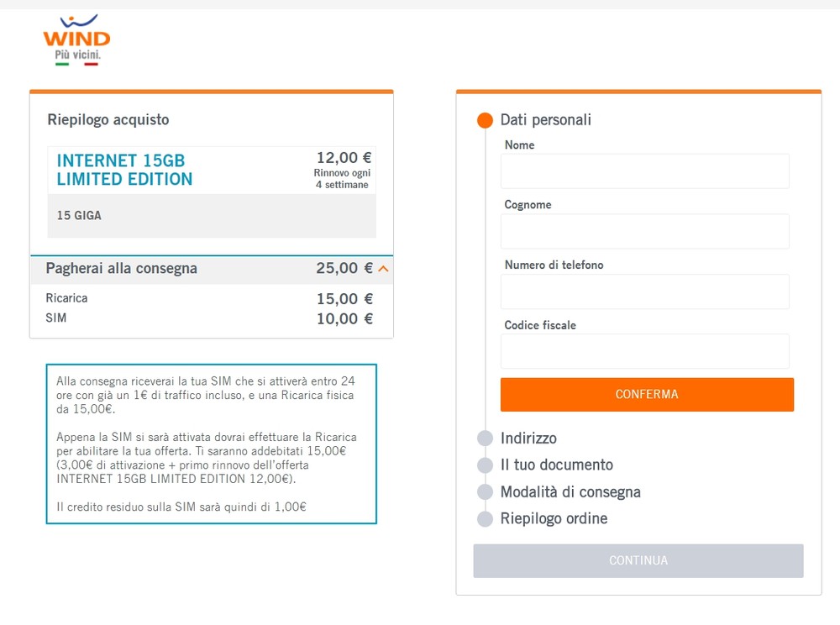Click the Pagherai alla consegna header row
The height and width of the screenshot is (625, 840).
pos(212,270)
